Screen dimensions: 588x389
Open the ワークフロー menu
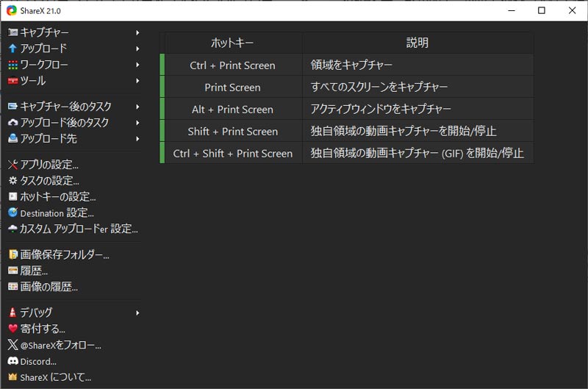[74, 65]
